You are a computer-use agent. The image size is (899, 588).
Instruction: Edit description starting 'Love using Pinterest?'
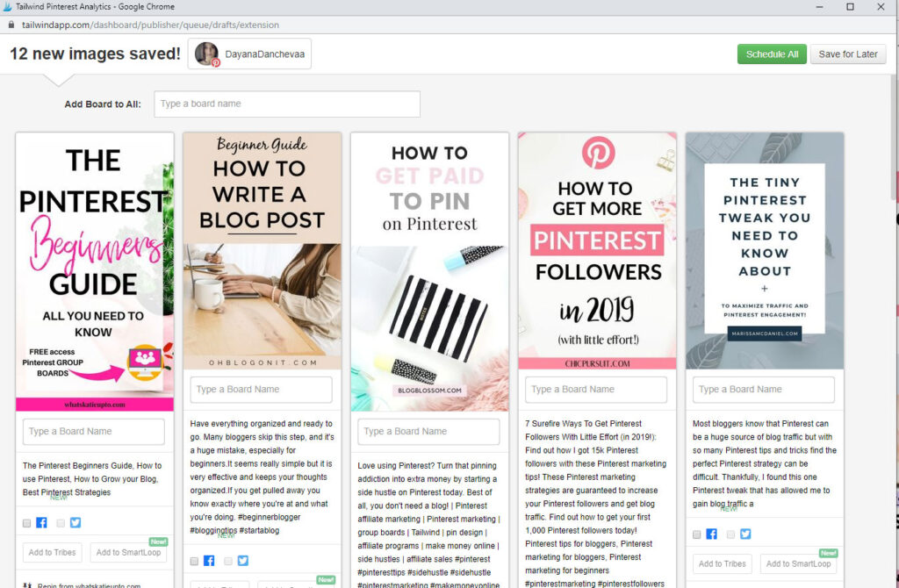[429, 524]
